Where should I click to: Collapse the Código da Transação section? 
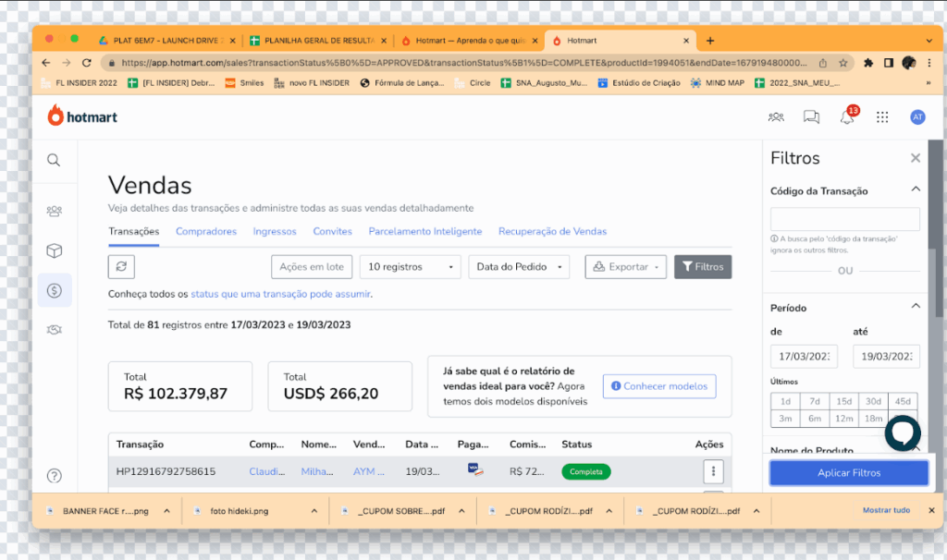click(916, 190)
